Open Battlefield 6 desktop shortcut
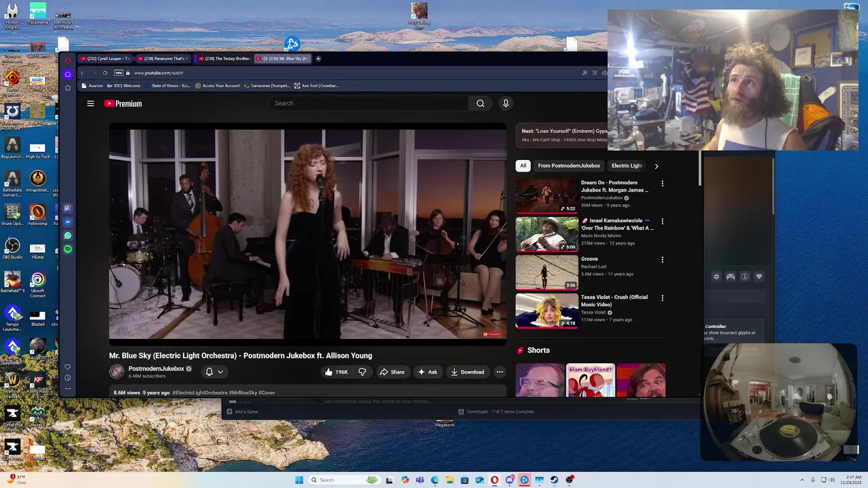This screenshot has width=868, height=488. click(12, 283)
